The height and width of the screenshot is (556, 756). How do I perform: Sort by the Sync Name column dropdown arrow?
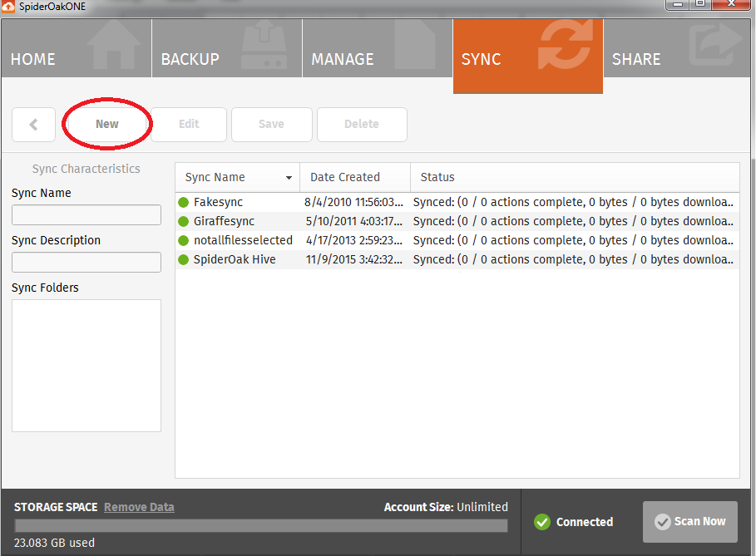(289, 178)
